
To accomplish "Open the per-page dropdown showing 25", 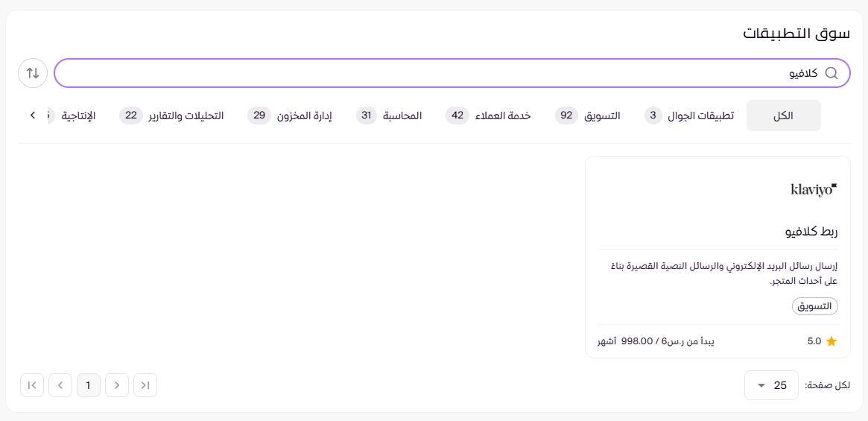I will 771,385.
